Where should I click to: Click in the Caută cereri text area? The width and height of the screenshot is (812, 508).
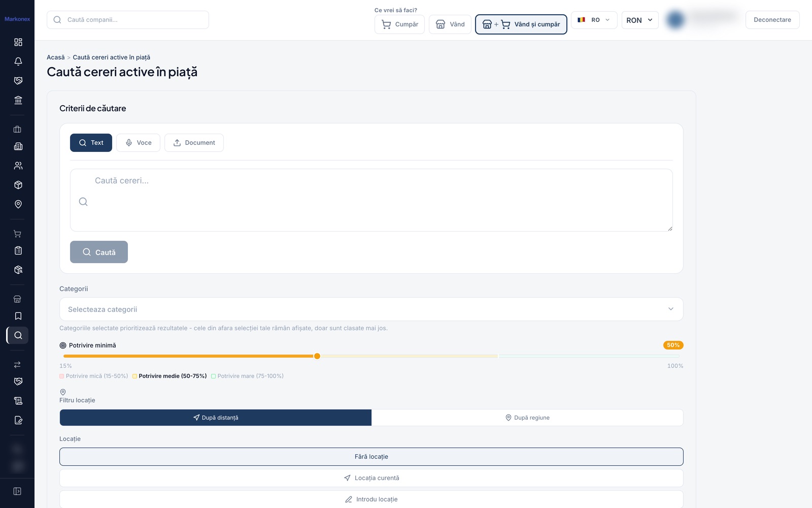pos(371,200)
